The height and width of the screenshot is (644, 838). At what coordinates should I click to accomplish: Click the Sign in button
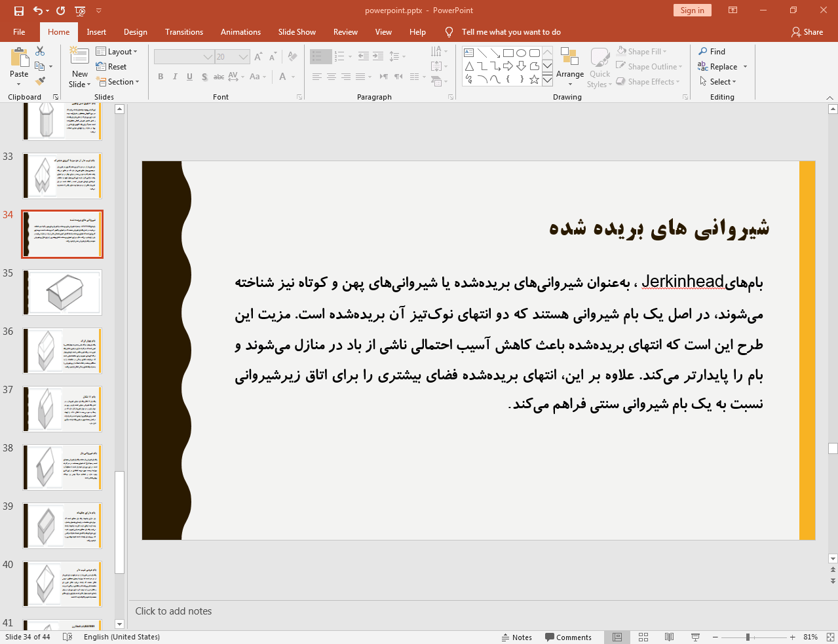tap(692, 10)
